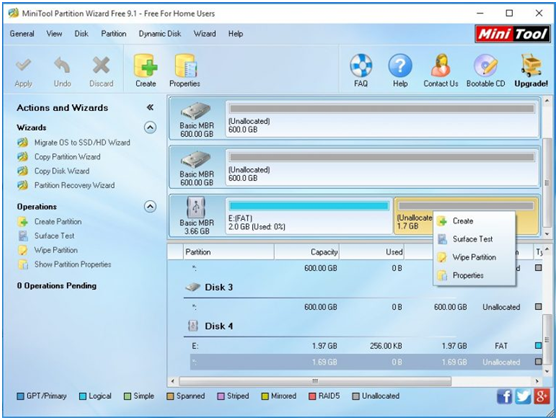Collapse the Actions and Wizards panel

pos(150,107)
